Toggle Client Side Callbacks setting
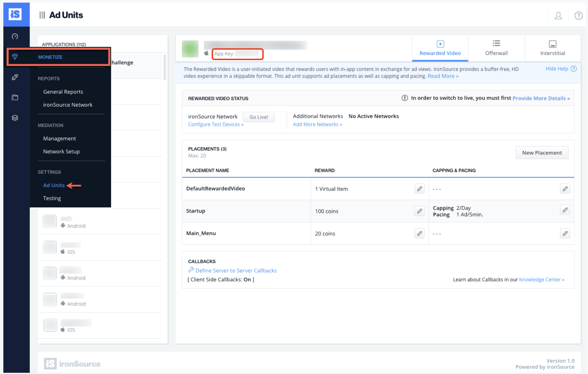 tap(247, 280)
